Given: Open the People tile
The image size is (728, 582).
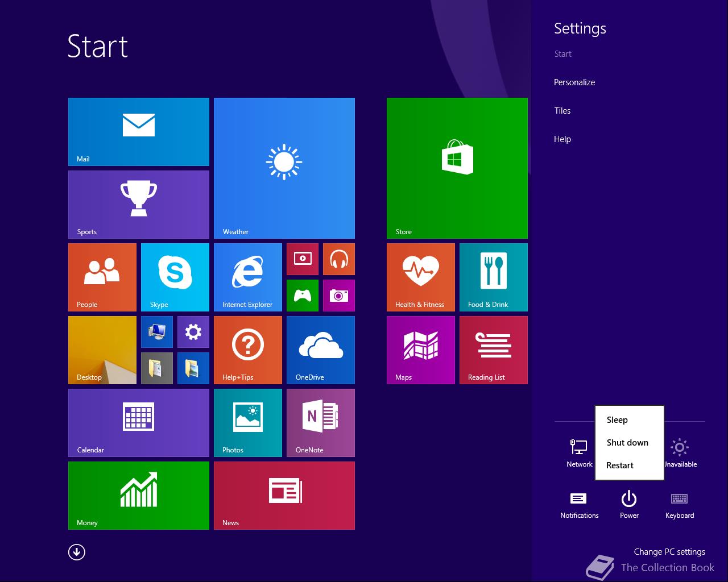Looking at the screenshot, I should (102, 277).
